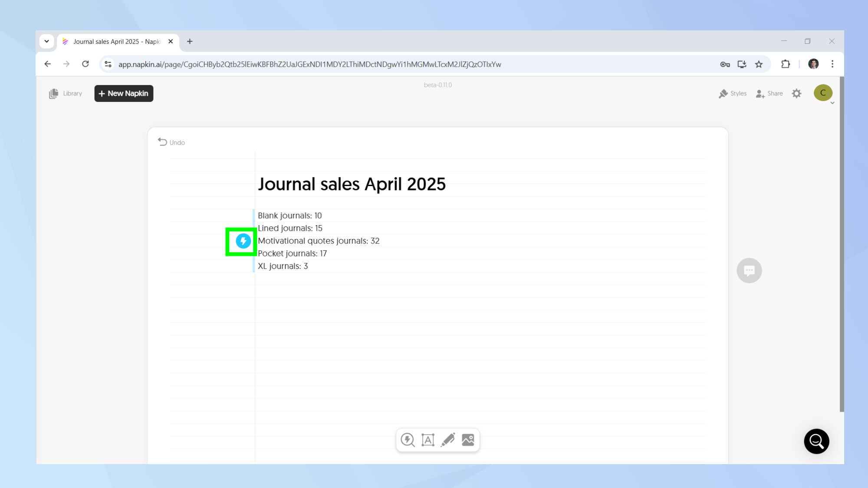Click the black search help button
The width and height of the screenshot is (868, 488).
pyautogui.click(x=816, y=442)
